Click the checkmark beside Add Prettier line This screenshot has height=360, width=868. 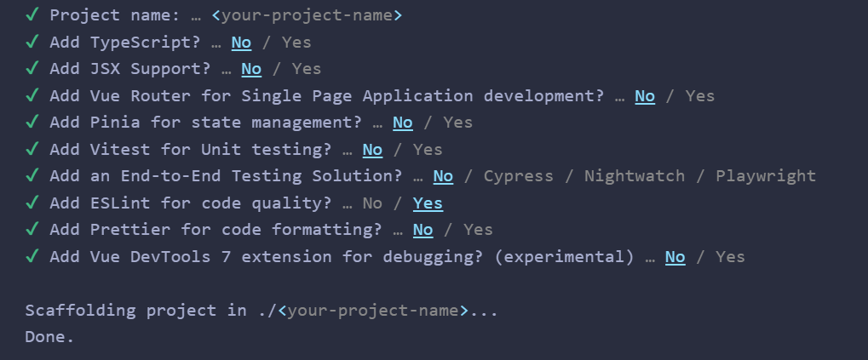point(32,230)
